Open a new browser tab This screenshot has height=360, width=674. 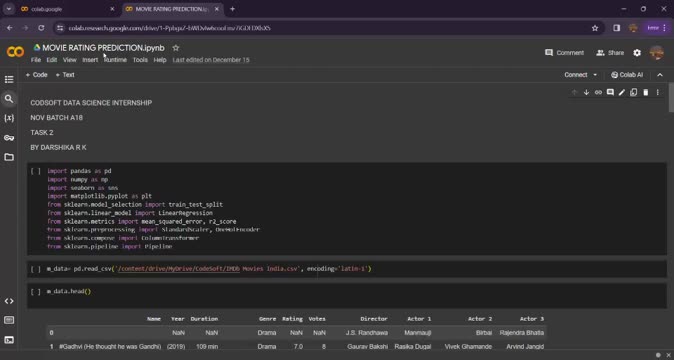tap(232, 9)
